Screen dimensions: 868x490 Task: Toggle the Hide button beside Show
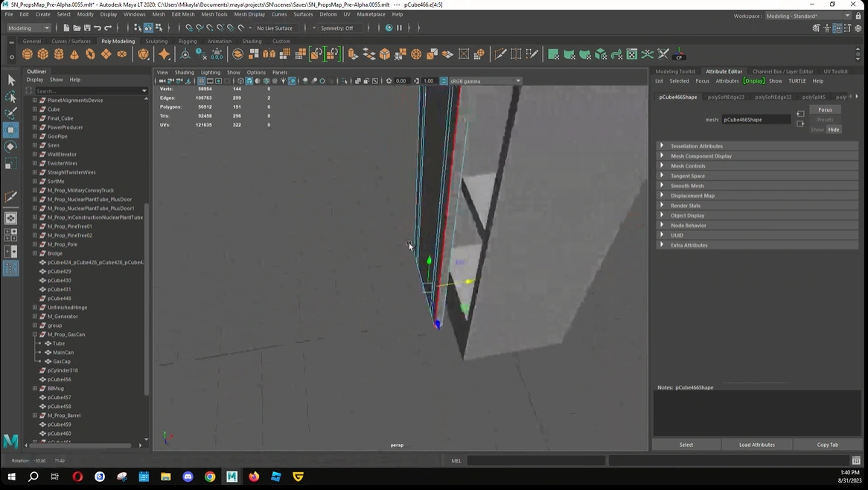tap(834, 130)
